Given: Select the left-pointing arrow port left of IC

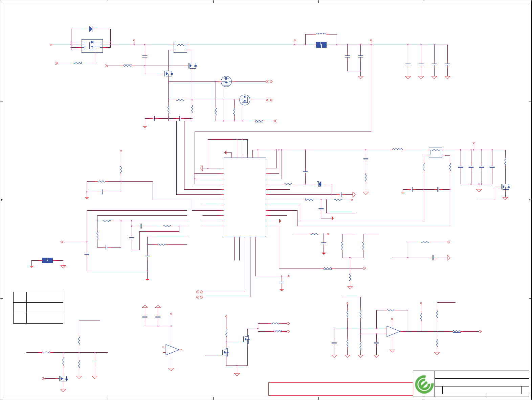Looking at the screenshot, I should (201, 168).
